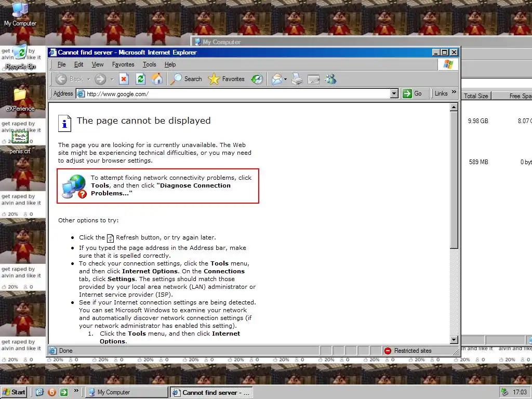The height and width of the screenshot is (399, 532).
Task: Click the 'Done' status bar text
Action: pos(66,351)
